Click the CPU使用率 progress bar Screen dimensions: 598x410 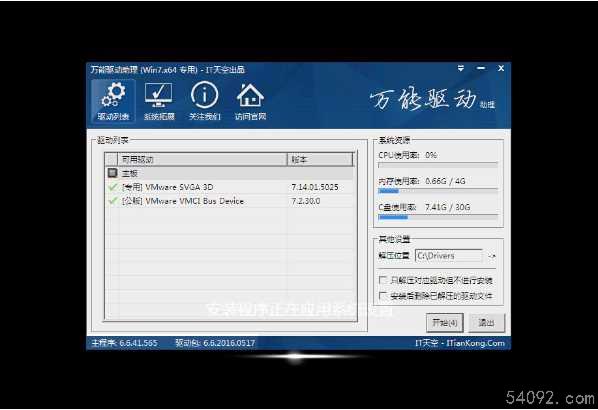438,165
